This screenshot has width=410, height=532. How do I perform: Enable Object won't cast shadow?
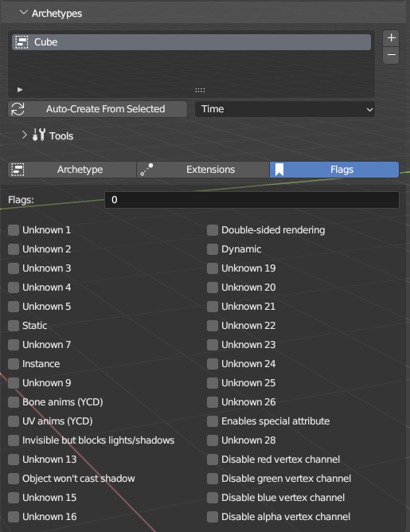[14, 479]
